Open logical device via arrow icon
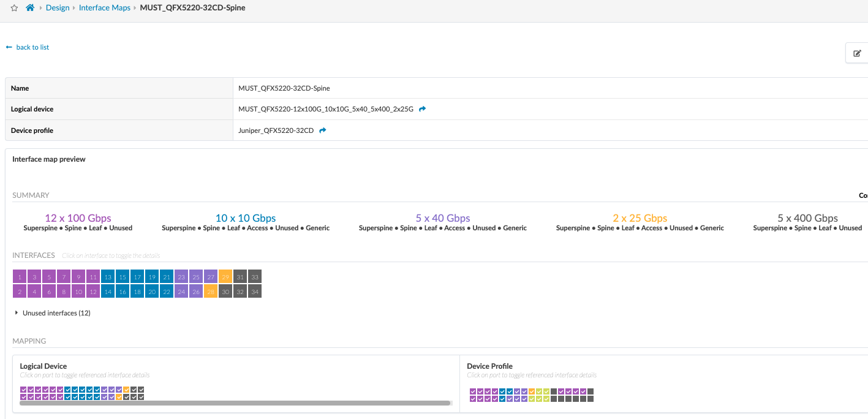The image size is (868, 419). point(422,109)
